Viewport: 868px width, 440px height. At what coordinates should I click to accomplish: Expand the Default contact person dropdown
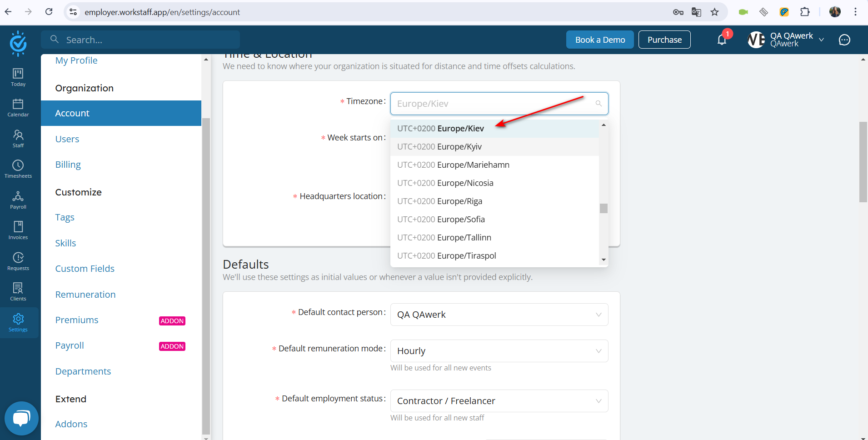[499, 315]
